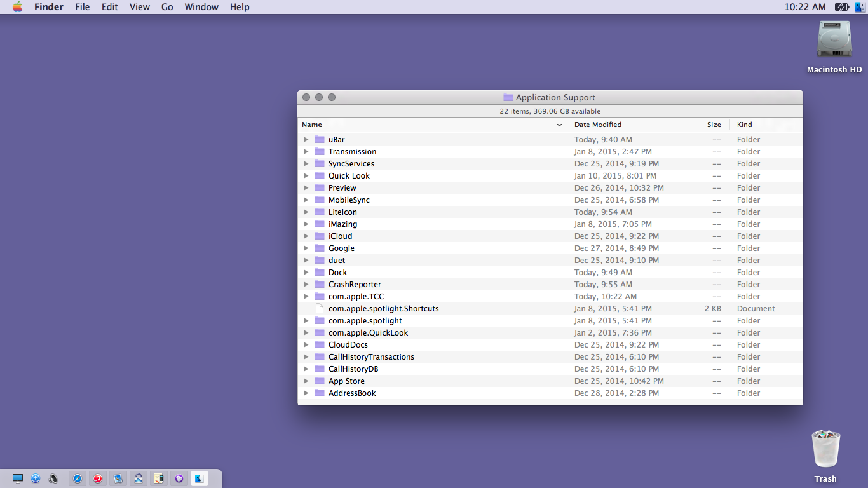Open the Apple menu logo
The image size is (868, 488).
tap(17, 7)
